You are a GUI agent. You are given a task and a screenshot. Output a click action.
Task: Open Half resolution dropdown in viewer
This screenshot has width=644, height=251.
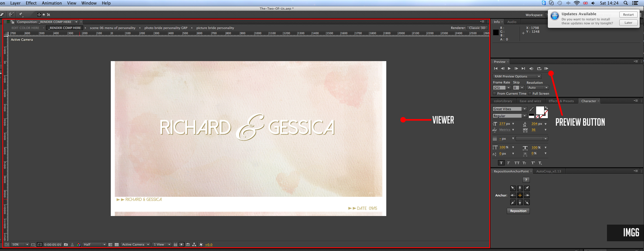pyautogui.click(x=94, y=244)
